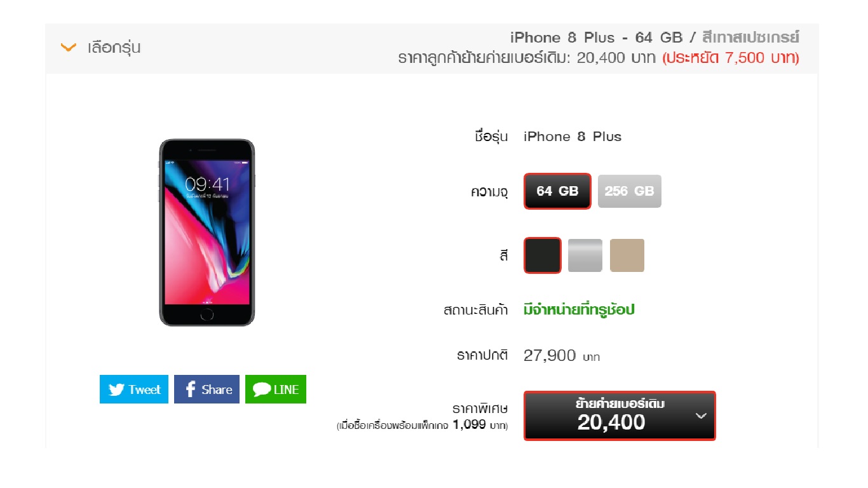Click the regular price 27,900 บาท

tap(562, 356)
